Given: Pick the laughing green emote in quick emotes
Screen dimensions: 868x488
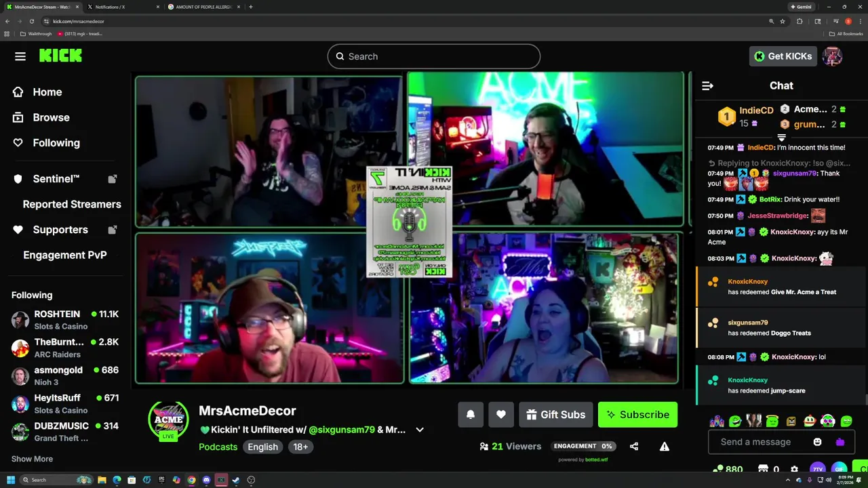Looking at the screenshot, I should (x=736, y=421).
